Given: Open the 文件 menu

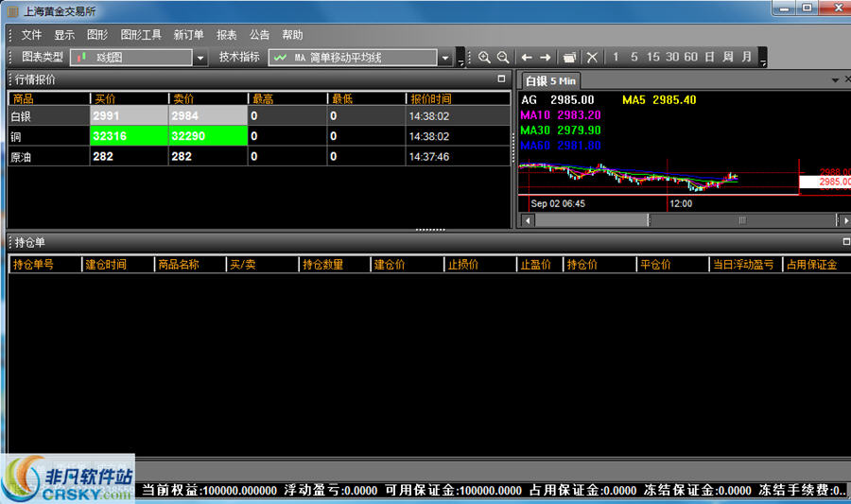Looking at the screenshot, I should coord(31,35).
